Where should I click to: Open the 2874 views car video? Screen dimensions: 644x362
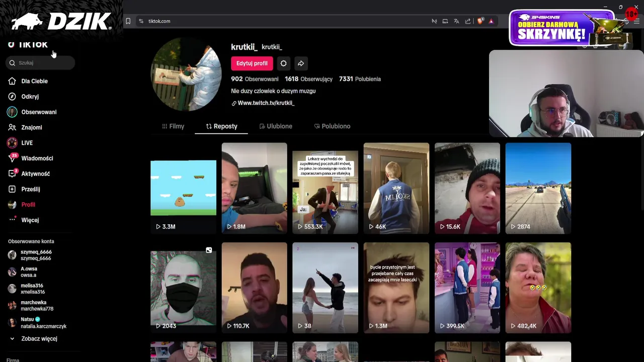[538, 189]
